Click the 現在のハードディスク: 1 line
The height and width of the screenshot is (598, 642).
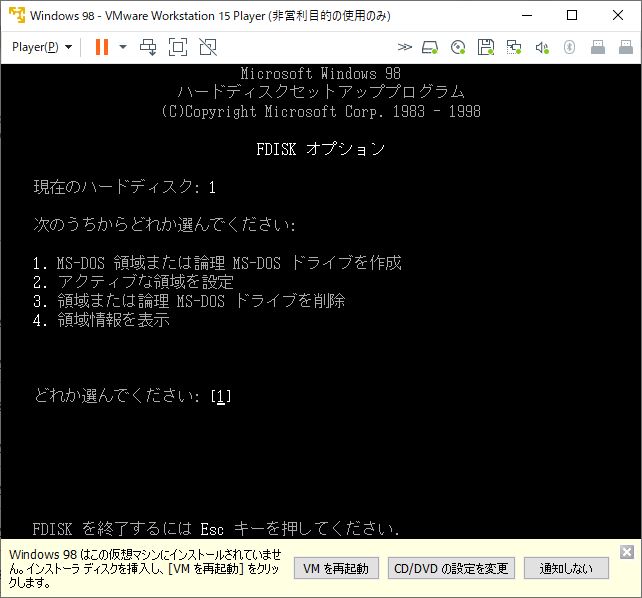124,187
